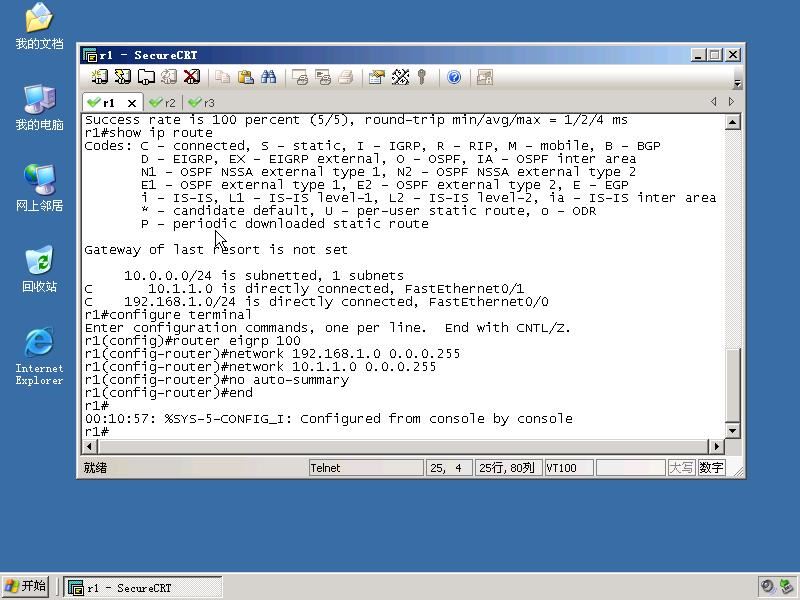Viewport: 800px width, 600px height.
Task: Click terminal scrollbar down arrow
Action: tap(733, 431)
